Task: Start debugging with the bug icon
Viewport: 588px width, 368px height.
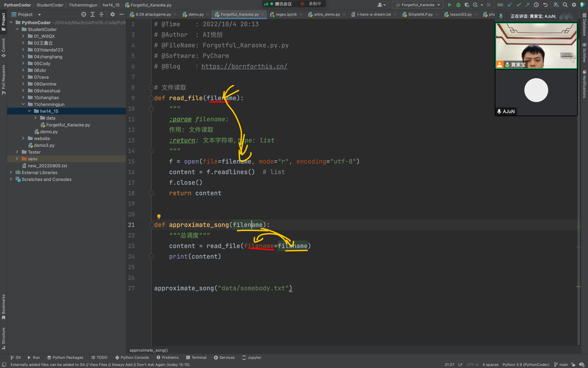Action: point(458,5)
